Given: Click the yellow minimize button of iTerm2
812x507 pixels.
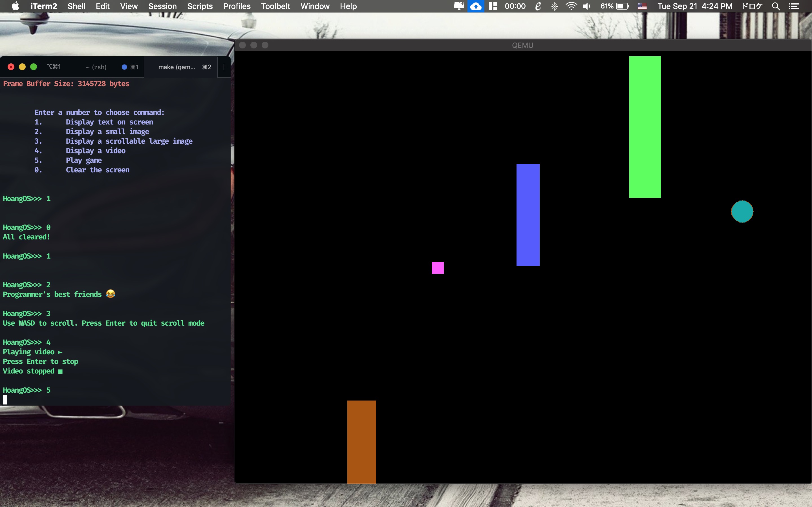Looking at the screenshot, I should click(22, 67).
